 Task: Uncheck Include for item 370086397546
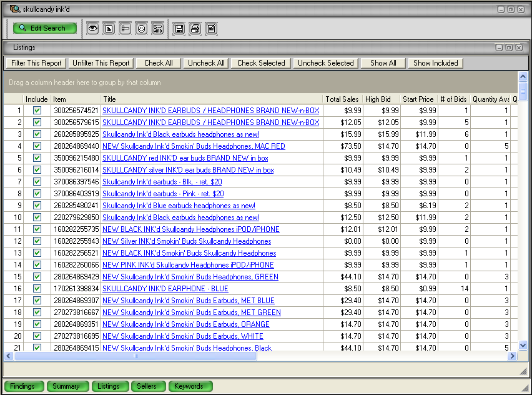coord(37,182)
